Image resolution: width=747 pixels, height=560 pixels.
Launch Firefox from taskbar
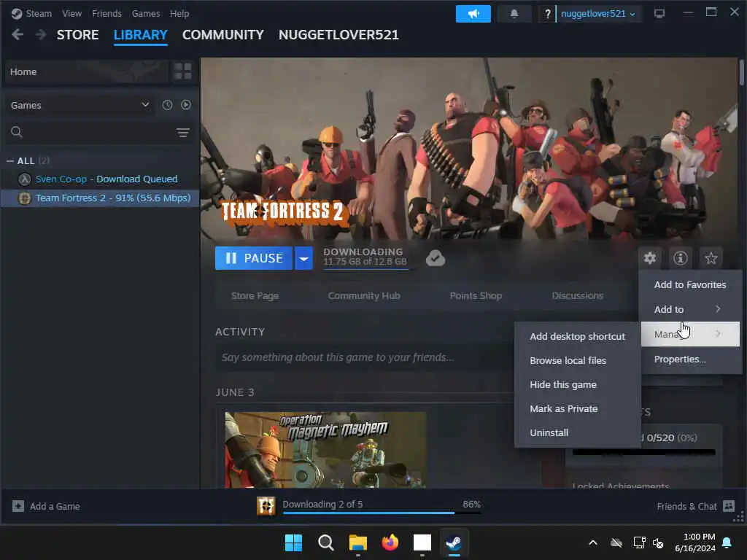390,542
